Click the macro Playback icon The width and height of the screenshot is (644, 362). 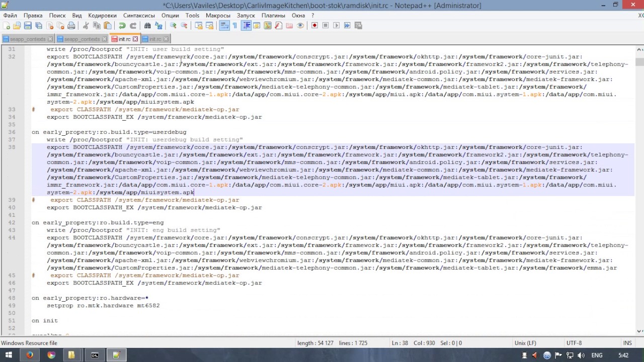coord(337,26)
